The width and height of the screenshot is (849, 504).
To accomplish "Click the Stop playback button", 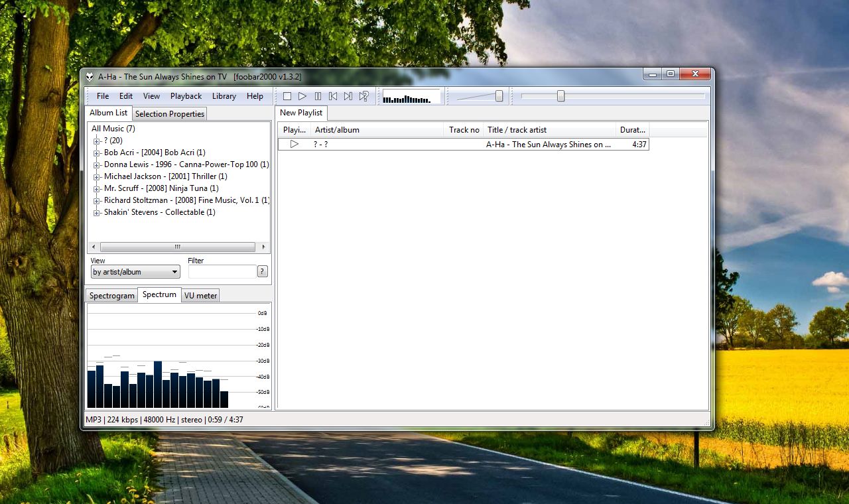I will (287, 96).
